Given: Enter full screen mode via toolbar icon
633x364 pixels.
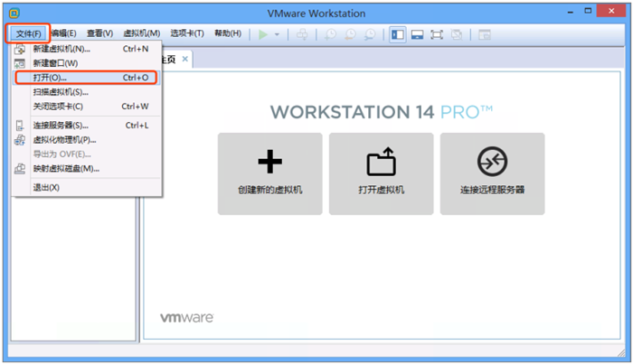Looking at the screenshot, I should [x=437, y=34].
